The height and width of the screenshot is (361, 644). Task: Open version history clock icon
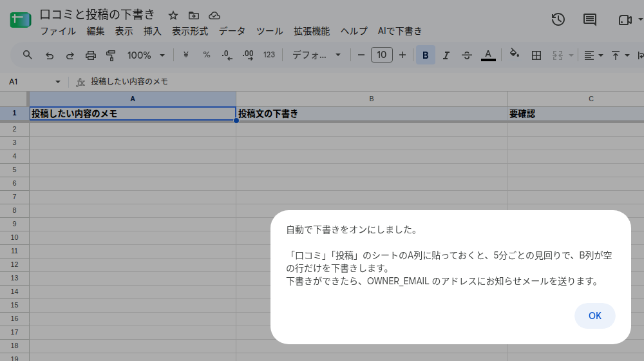tap(558, 19)
